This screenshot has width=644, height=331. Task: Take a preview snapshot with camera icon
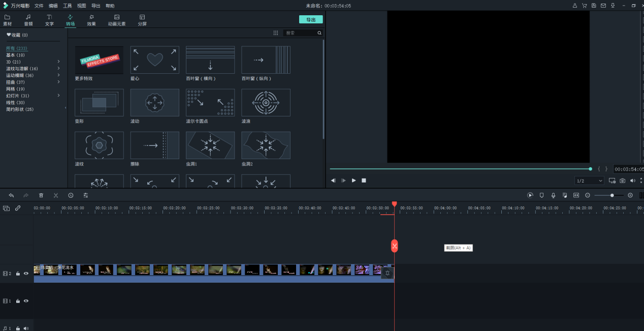pos(622,180)
